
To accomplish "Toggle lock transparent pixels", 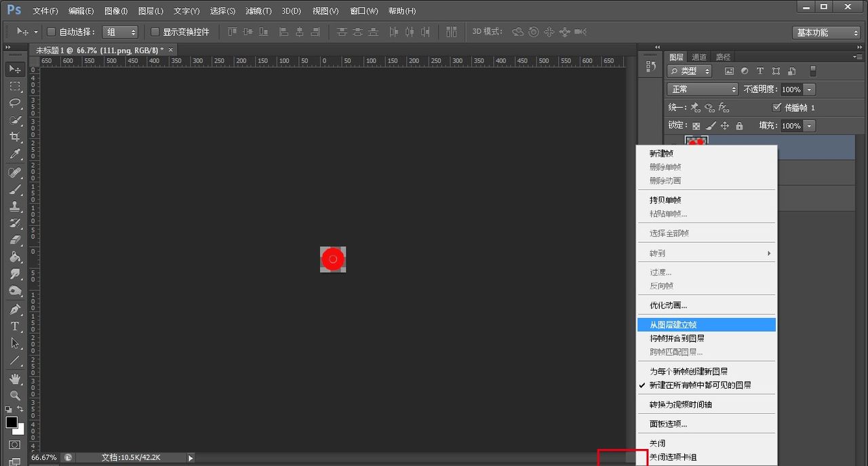I will (x=696, y=125).
